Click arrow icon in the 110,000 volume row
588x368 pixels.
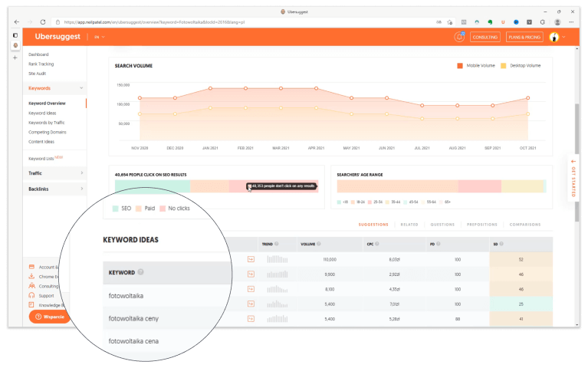click(x=251, y=259)
